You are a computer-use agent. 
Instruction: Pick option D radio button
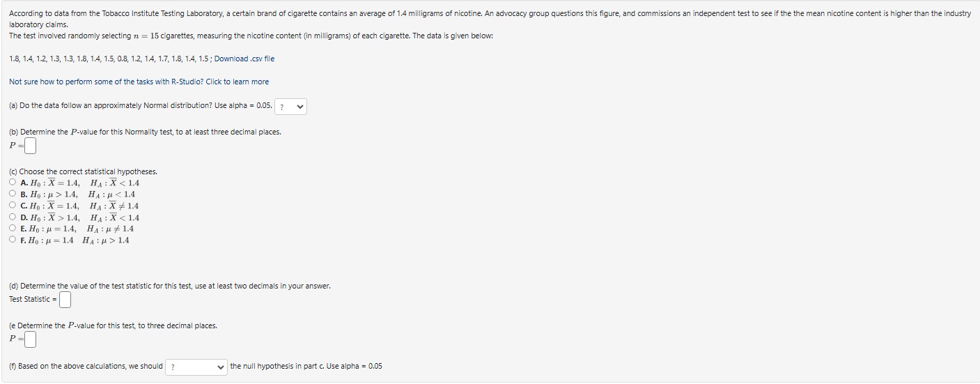(x=13, y=217)
